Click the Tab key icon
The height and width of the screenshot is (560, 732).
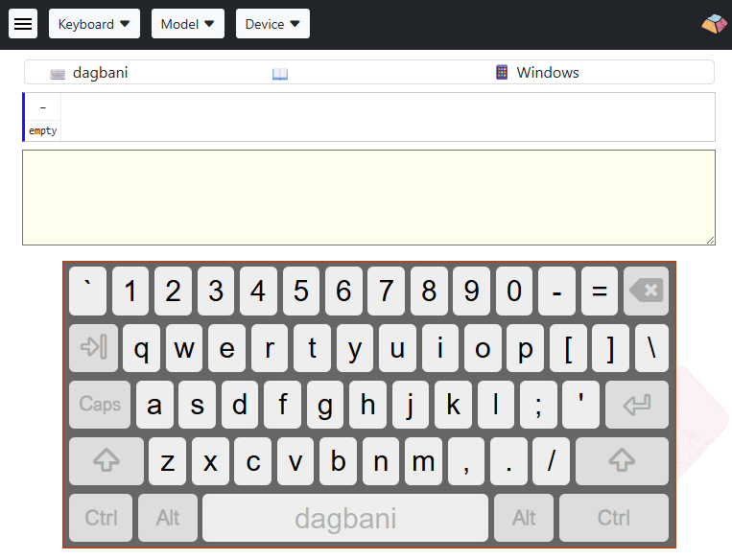(x=93, y=348)
